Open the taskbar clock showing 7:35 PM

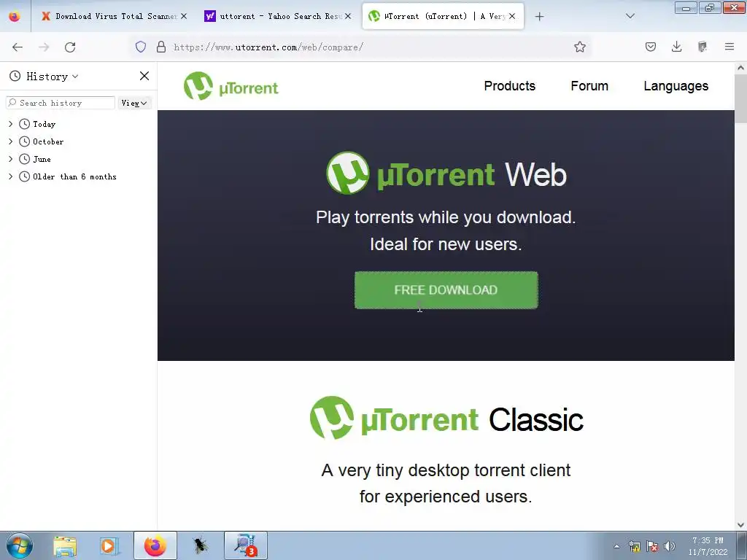click(x=708, y=546)
